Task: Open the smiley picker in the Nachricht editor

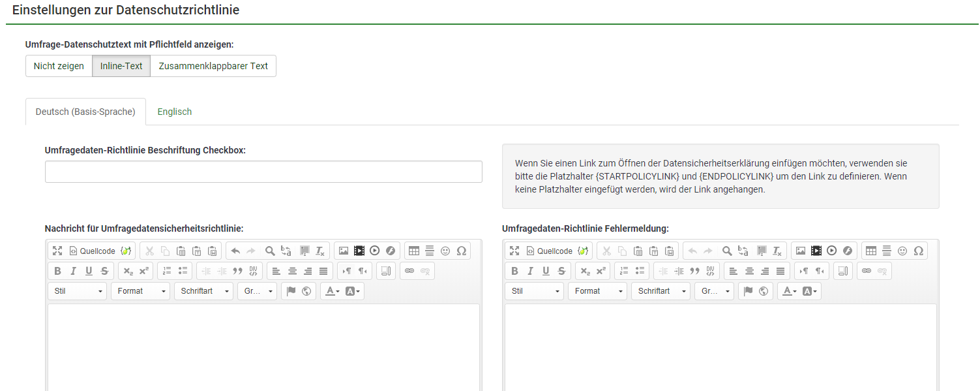Action: point(445,251)
